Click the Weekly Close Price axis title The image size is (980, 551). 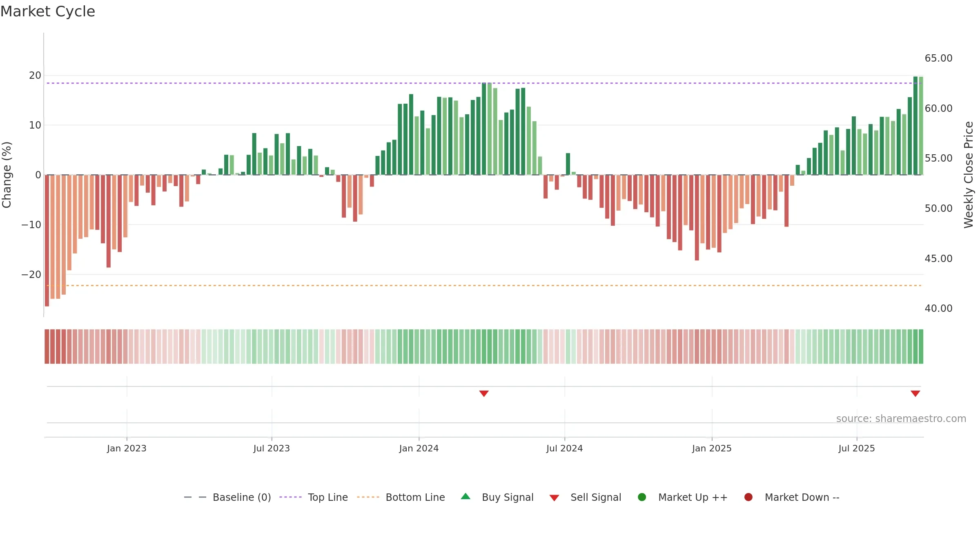pyautogui.click(x=969, y=175)
